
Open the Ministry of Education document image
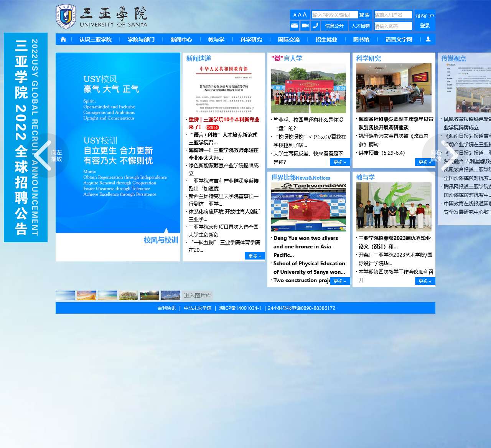[224, 89]
